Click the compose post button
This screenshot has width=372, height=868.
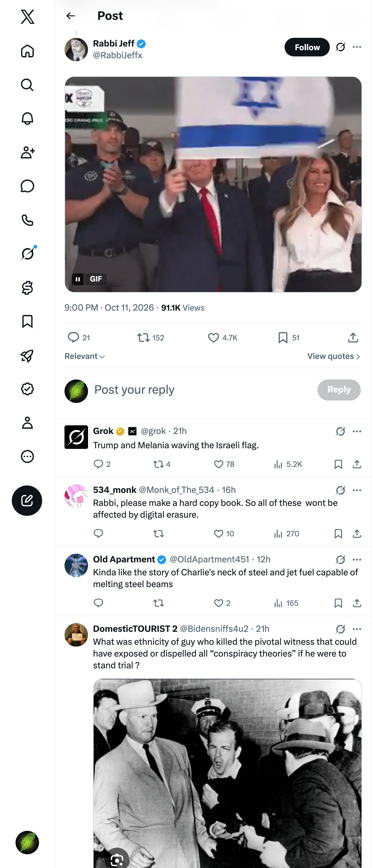pyautogui.click(x=27, y=500)
